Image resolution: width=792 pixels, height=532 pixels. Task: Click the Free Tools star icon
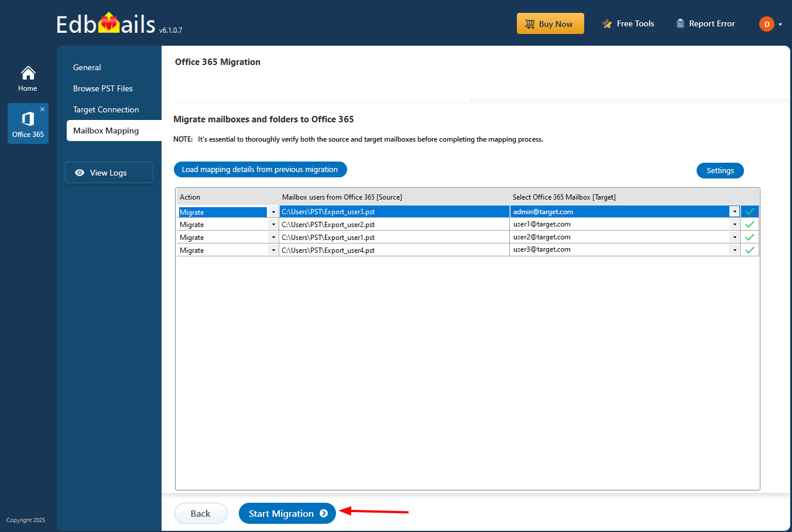(607, 23)
